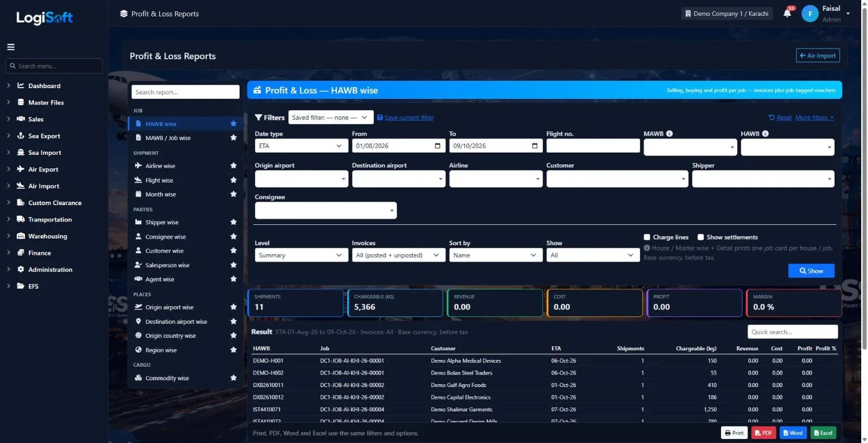Image resolution: width=868 pixels, height=443 pixels.
Task: Click the Warehousing icon in sidebar
Action: click(x=21, y=236)
